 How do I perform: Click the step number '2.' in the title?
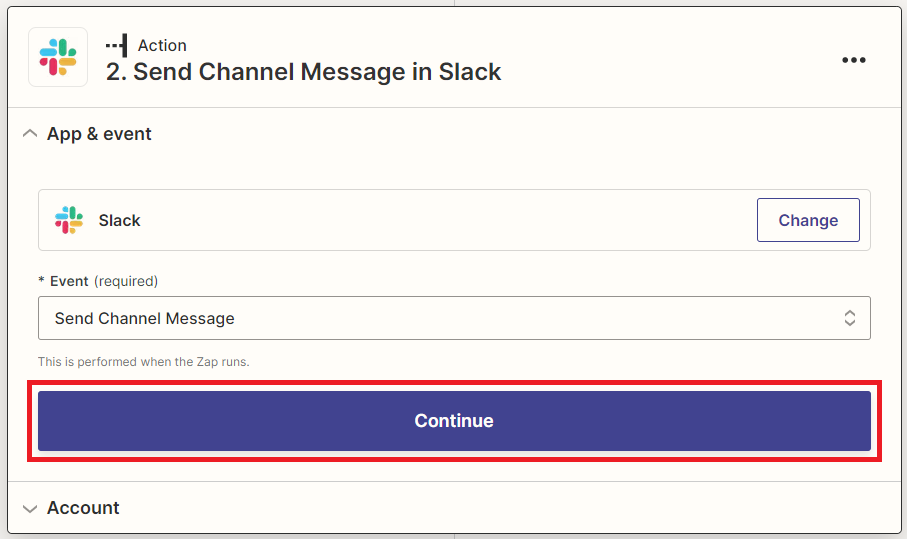click(x=116, y=72)
